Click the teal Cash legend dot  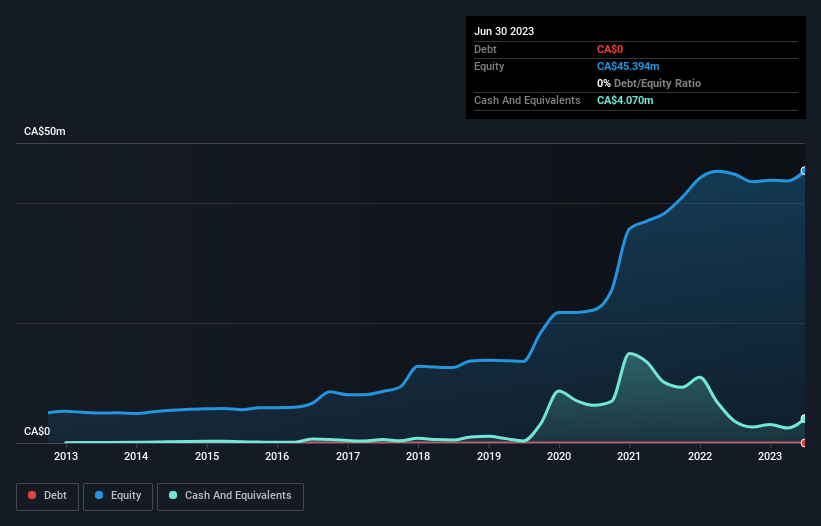[x=173, y=495]
